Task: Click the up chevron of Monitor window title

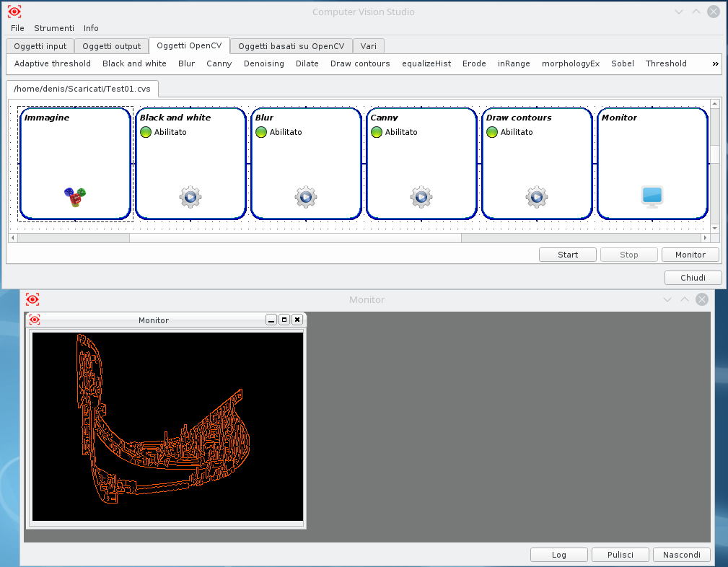Action: (x=685, y=299)
